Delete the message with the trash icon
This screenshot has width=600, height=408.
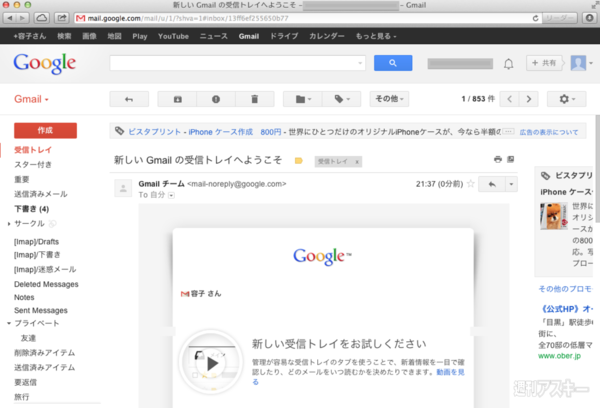coord(254,99)
